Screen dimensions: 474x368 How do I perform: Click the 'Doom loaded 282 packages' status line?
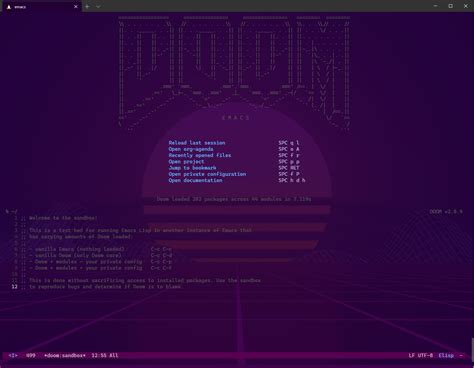coord(234,199)
